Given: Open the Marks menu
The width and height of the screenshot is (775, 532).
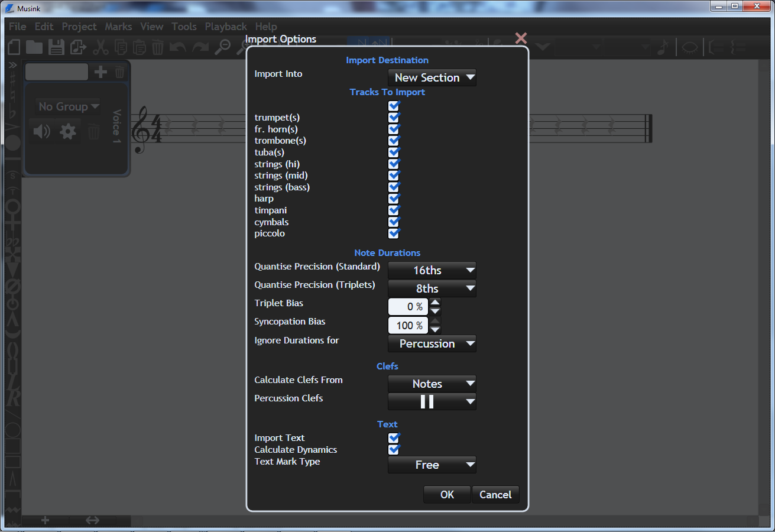Looking at the screenshot, I should (118, 27).
